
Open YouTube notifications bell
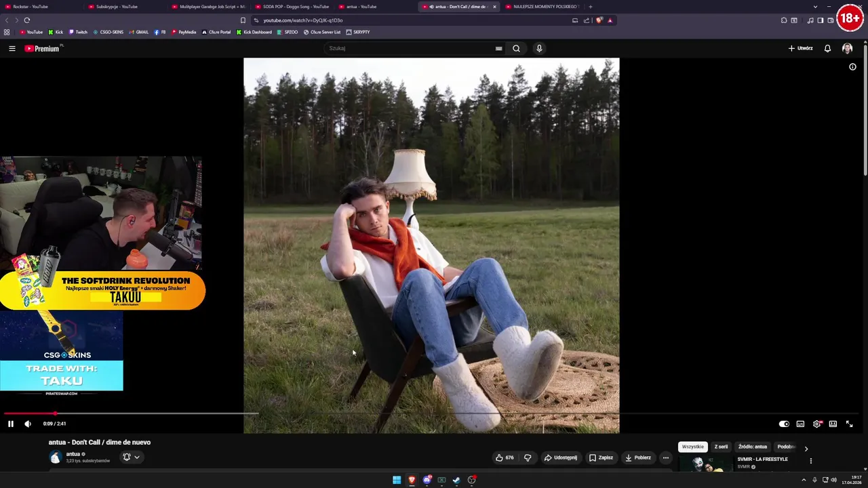click(827, 48)
